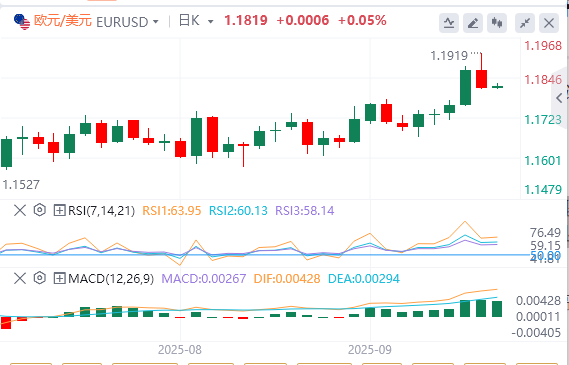The width and height of the screenshot is (569, 365).
Task: Expand the MACD panel with plus icon
Action: tap(59, 279)
